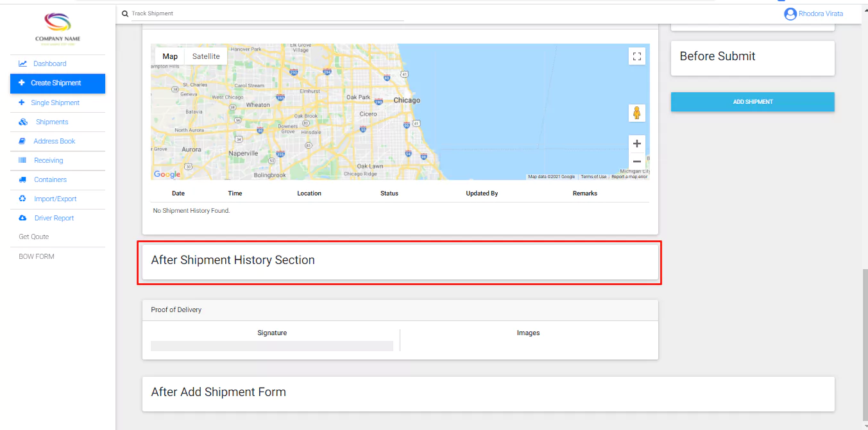Click the Shipments boxes icon
This screenshot has height=430, width=868.
(x=22, y=122)
